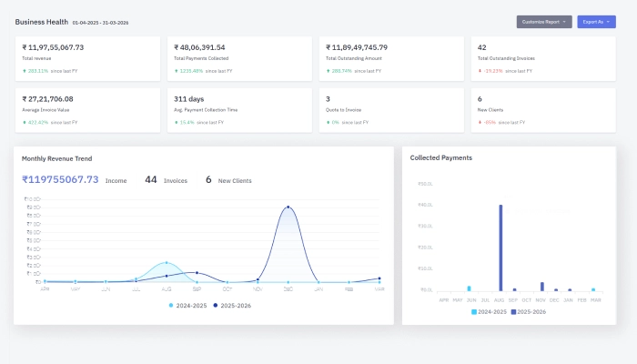Open the Customize Report dropdown
Viewport: 637px width, 364px height.
coord(543,21)
